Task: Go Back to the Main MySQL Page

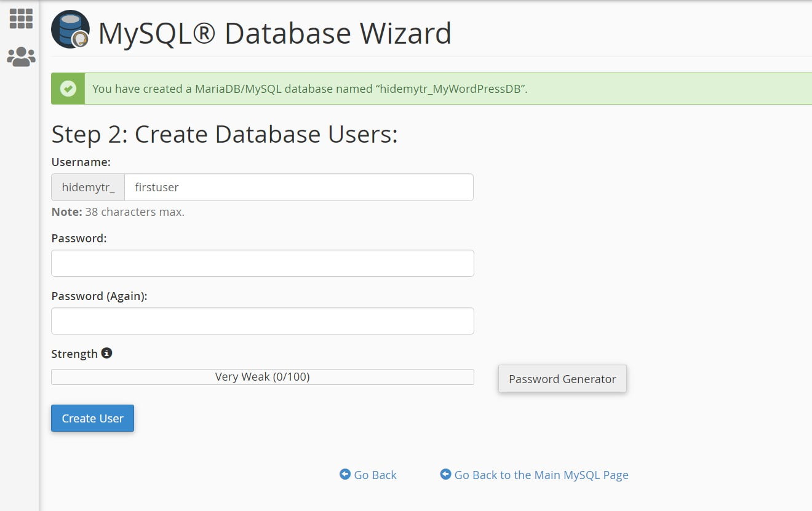Action: [x=541, y=475]
